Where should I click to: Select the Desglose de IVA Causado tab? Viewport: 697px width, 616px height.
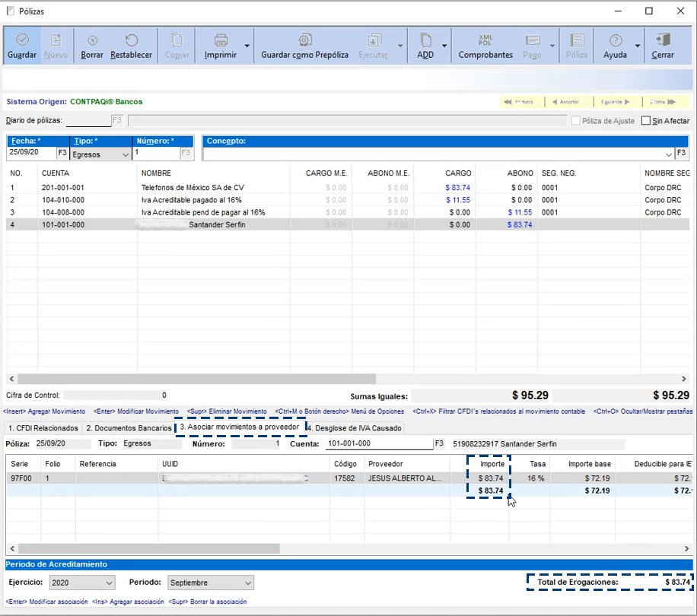(x=354, y=428)
